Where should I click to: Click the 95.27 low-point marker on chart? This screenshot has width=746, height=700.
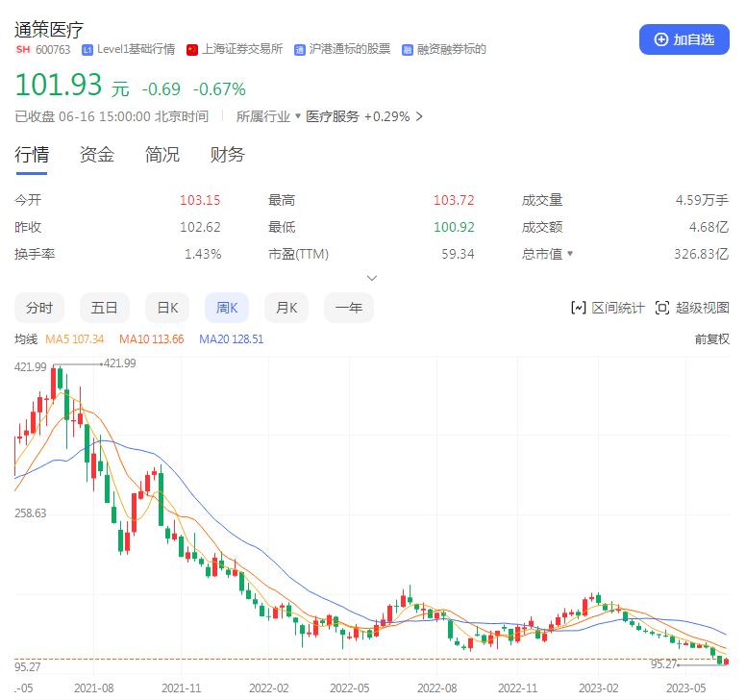663,663
